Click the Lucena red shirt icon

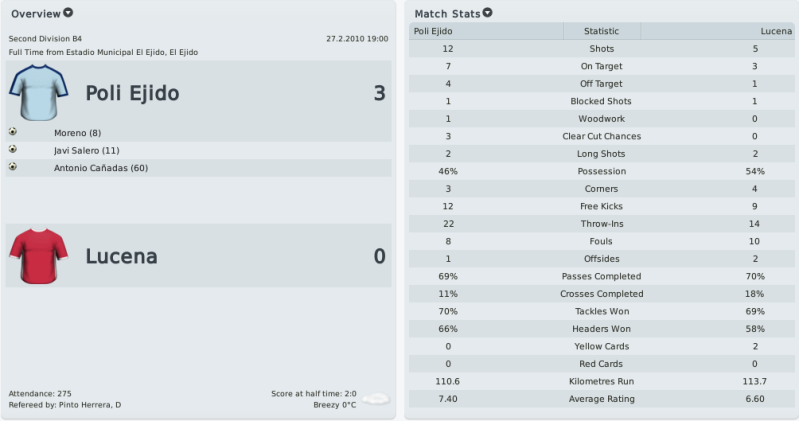pyautogui.click(x=38, y=256)
